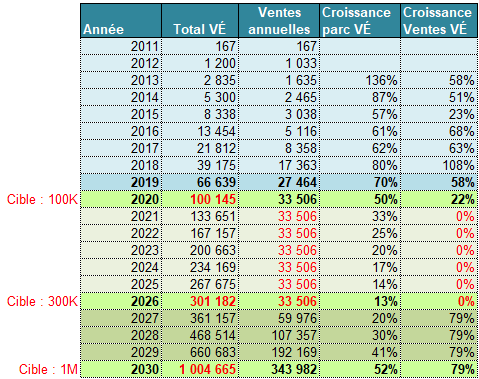Click the Croissance parc VÉ header
Screen dimensions: 479x379
pos(360,21)
